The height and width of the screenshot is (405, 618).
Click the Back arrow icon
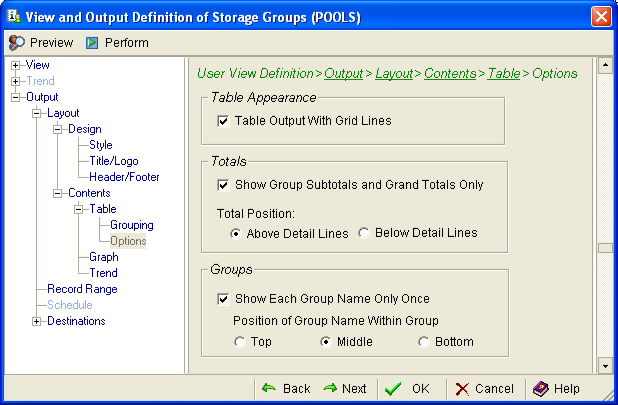[x=269, y=388]
